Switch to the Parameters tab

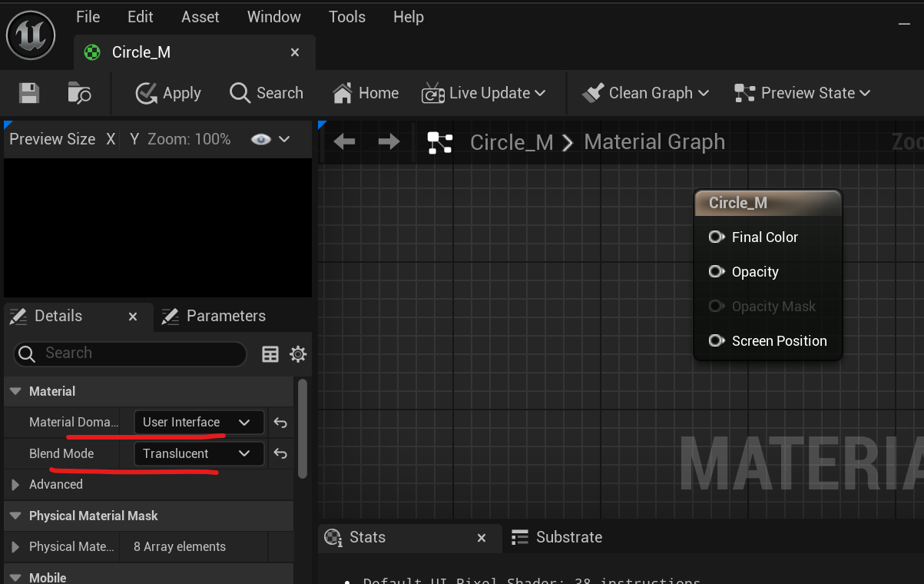(214, 316)
